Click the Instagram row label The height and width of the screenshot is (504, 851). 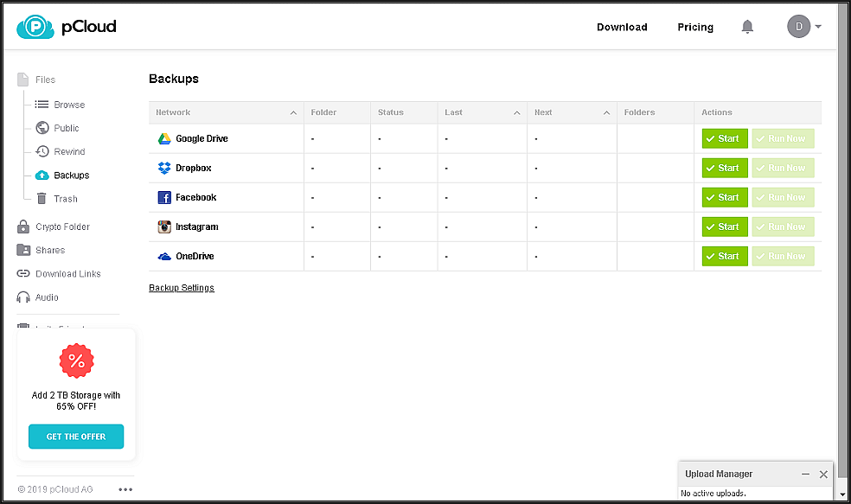pos(196,226)
